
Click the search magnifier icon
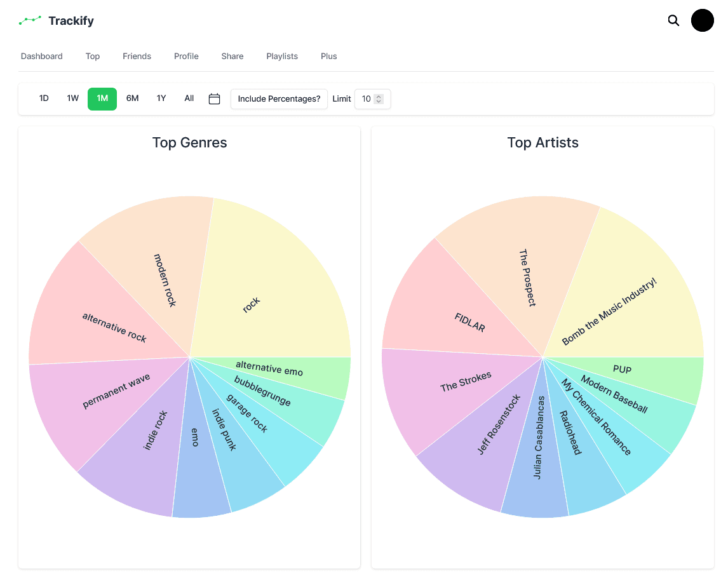coord(673,20)
